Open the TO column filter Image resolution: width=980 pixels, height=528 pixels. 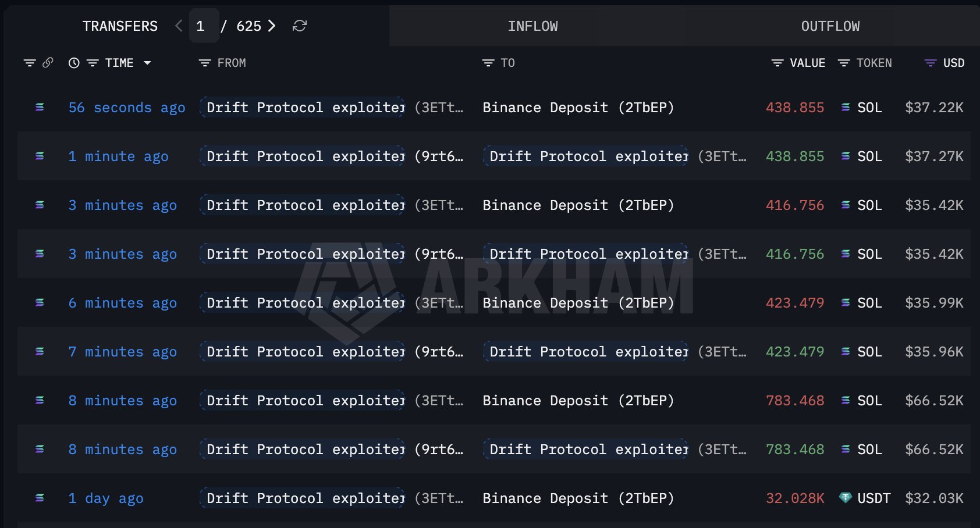(488, 63)
